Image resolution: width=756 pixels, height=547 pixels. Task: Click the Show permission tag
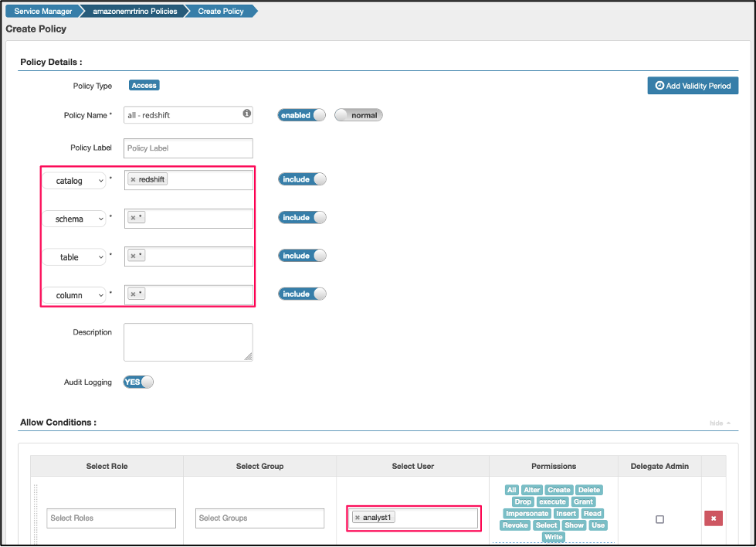click(575, 525)
